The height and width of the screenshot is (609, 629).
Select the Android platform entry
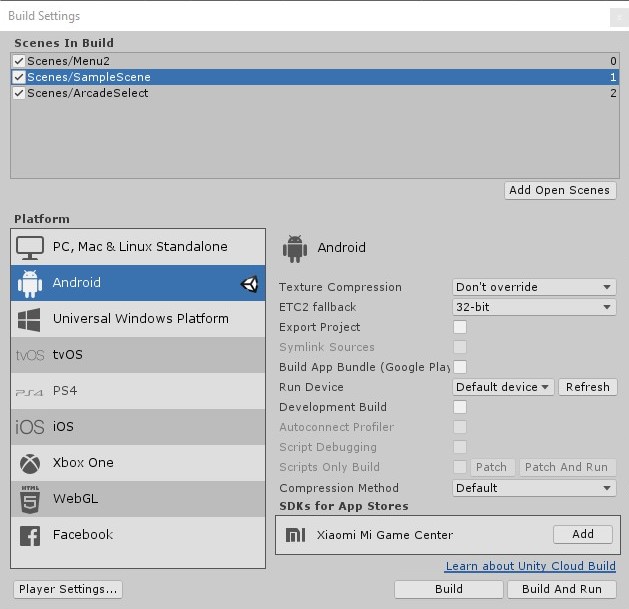[x=138, y=283]
